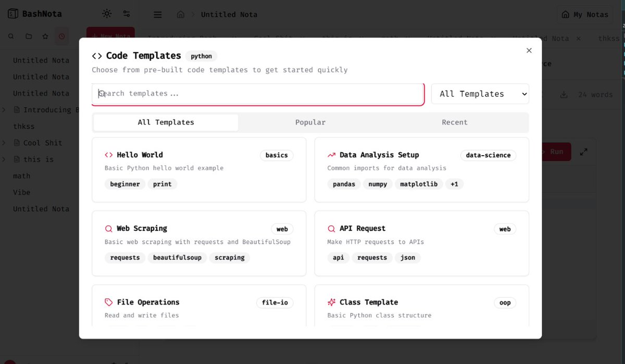Click the Hello World code brackets icon
Viewport: 625px width, 364px height.
click(x=109, y=155)
